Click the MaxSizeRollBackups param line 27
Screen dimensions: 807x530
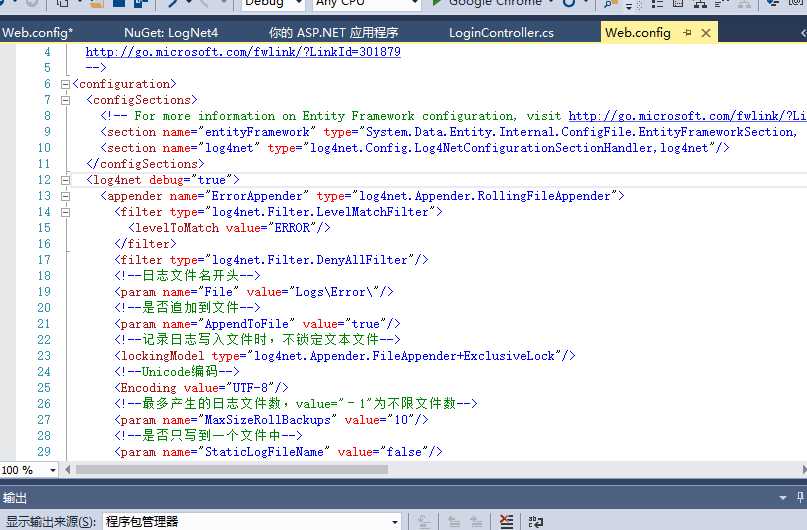pos(271,420)
